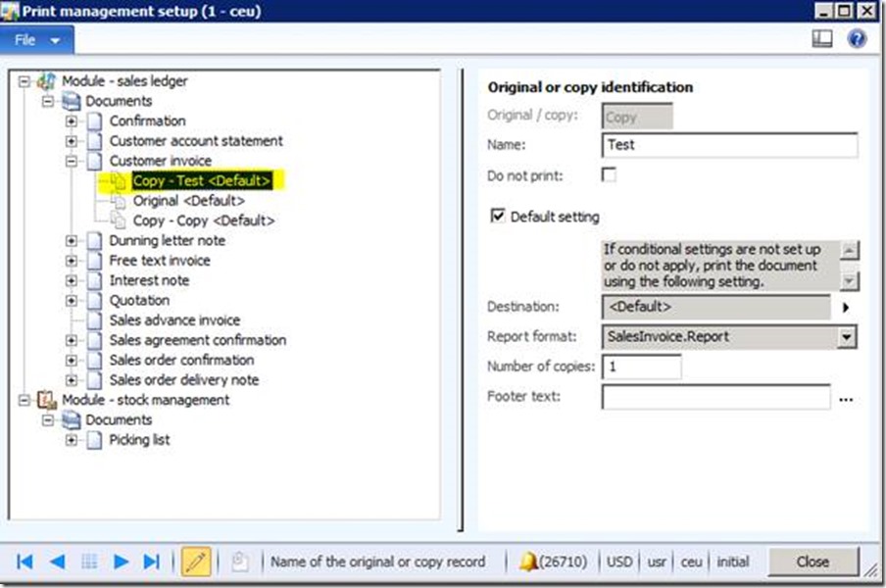Collapse the Customer invoice tree node
The width and height of the screenshot is (886, 588).
(70, 161)
